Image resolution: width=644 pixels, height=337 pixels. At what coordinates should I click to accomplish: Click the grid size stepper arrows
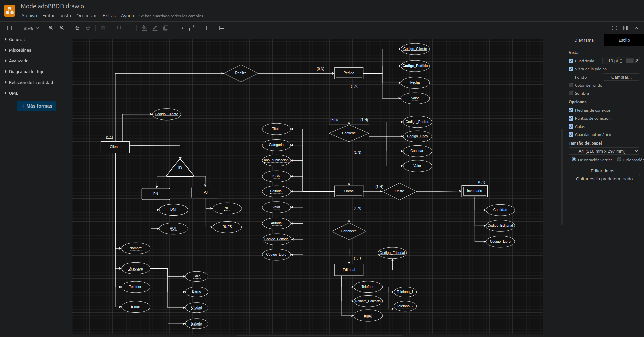(x=621, y=61)
